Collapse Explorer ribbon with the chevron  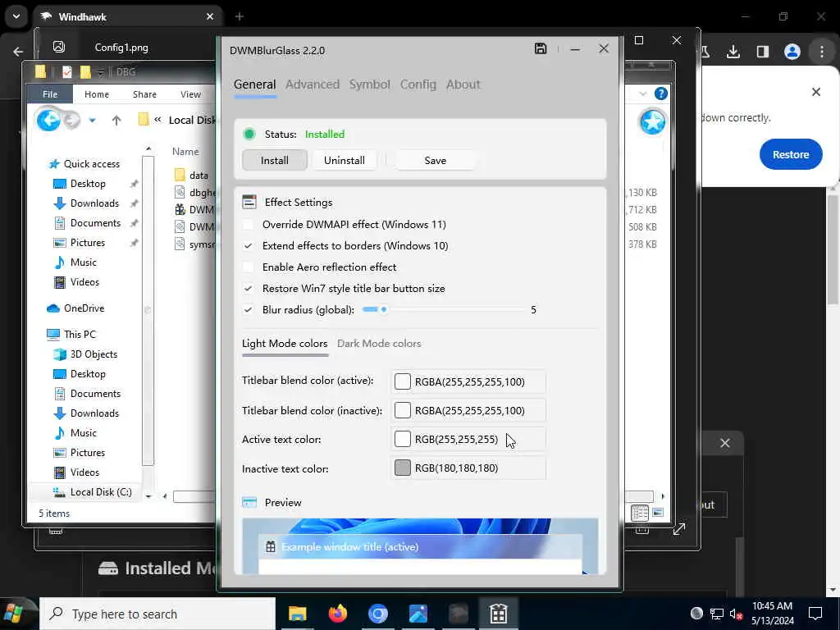pos(643,94)
